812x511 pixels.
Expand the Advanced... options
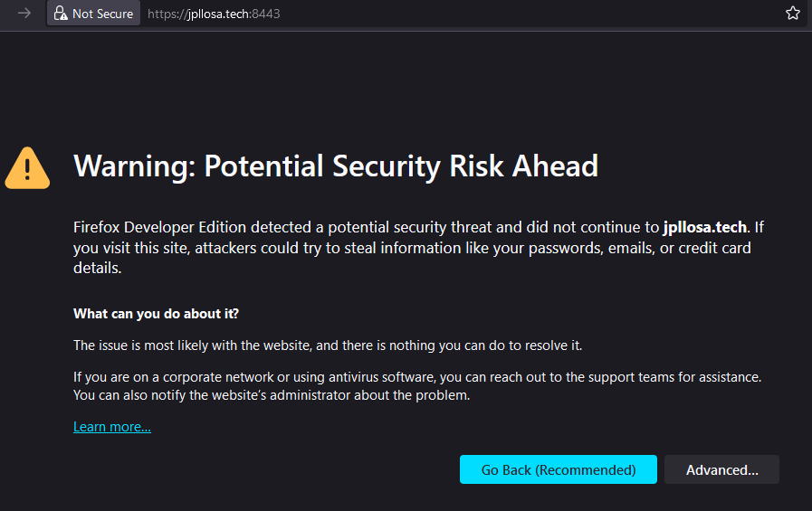[721, 470]
